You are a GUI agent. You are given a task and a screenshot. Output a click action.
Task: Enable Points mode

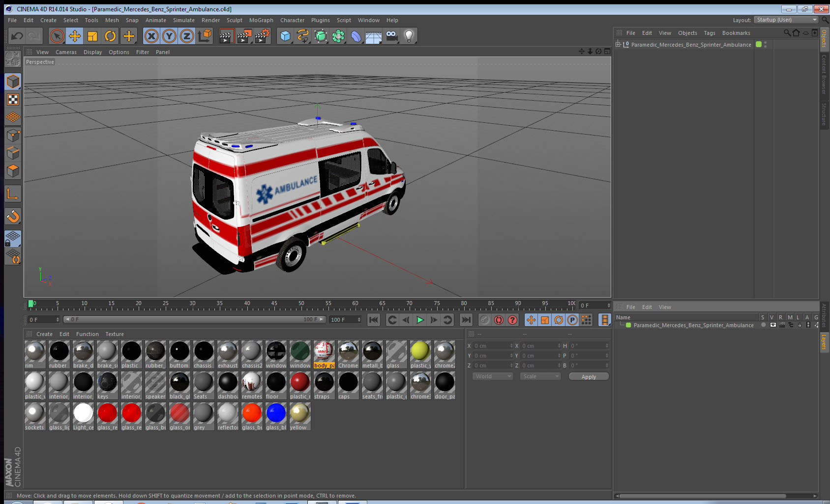coord(13,135)
